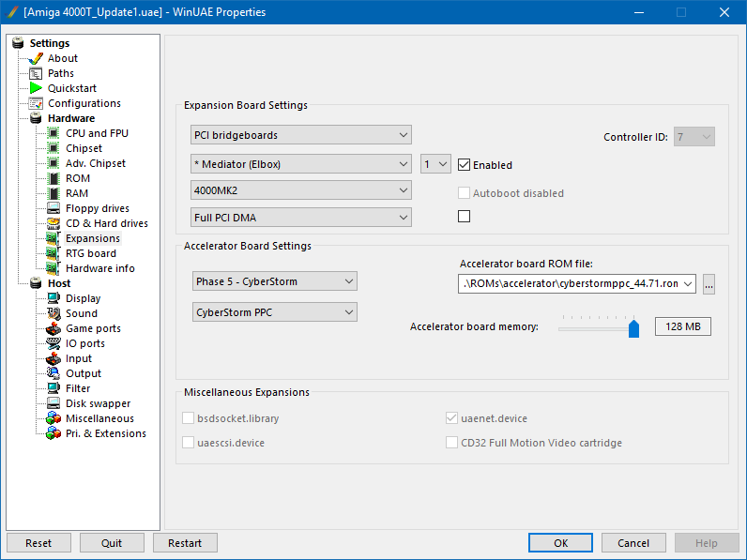Open RTG board settings page

[x=91, y=253]
